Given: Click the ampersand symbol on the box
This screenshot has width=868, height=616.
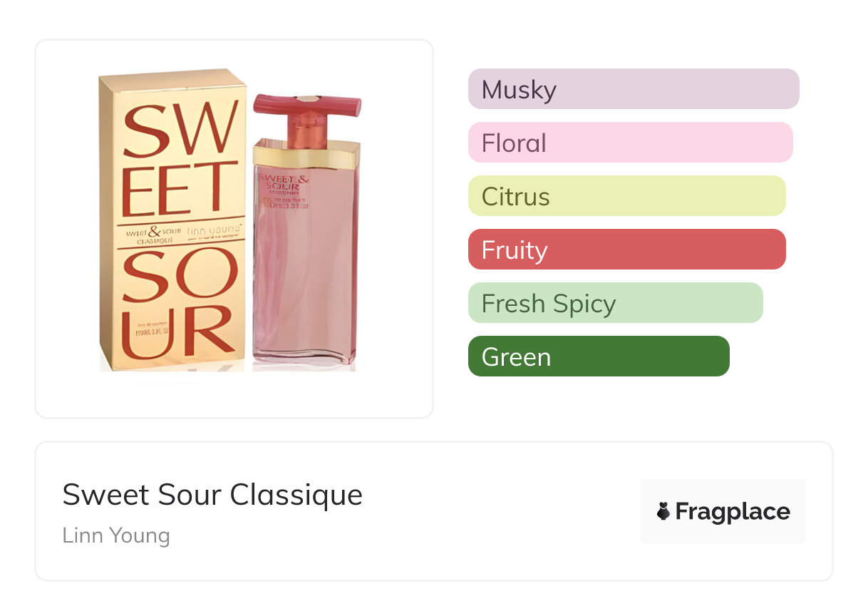Looking at the screenshot, I should (x=155, y=232).
